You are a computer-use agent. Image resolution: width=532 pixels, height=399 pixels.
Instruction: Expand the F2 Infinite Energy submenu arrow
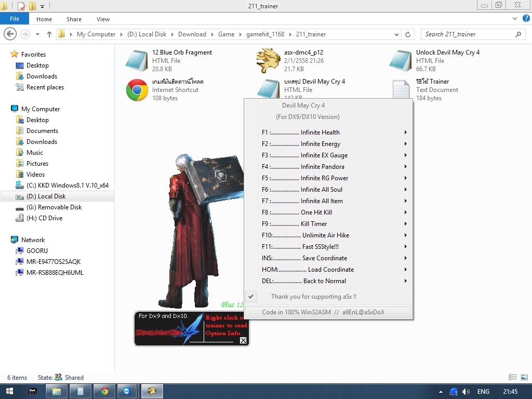pyautogui.click(x=405, y=144)
